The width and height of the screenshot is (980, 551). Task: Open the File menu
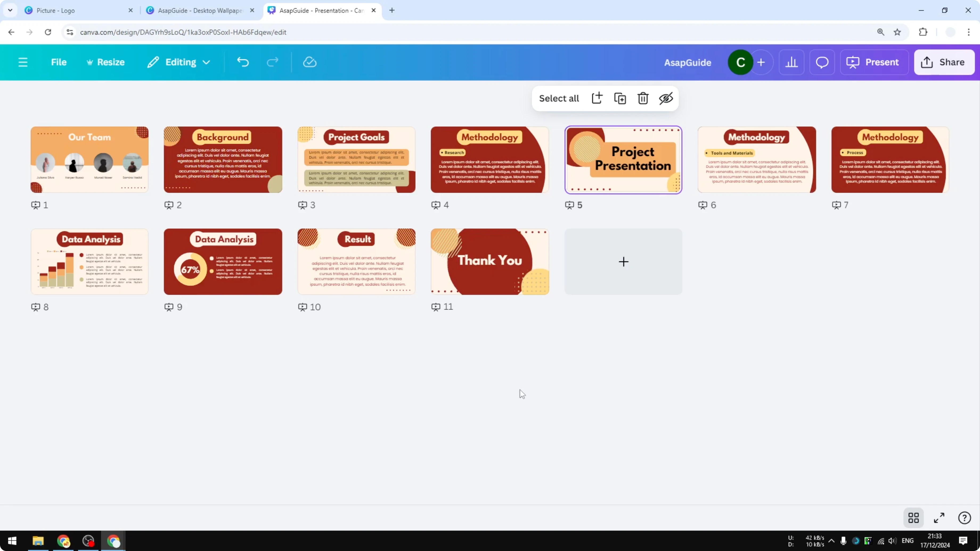(59, 62)
